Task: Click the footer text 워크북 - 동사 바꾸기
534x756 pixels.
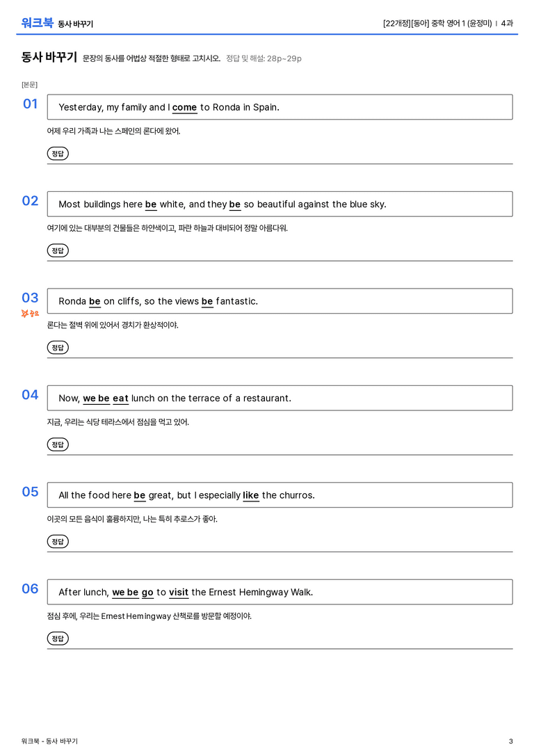Action: coord(49,741)
